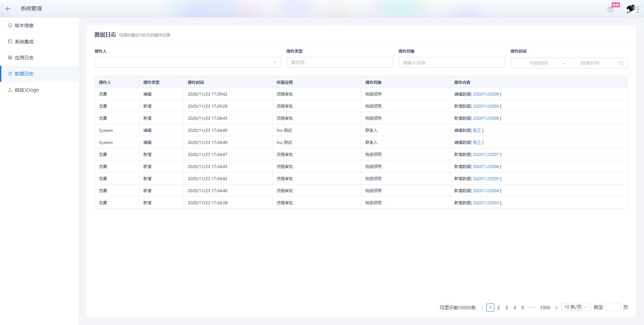644x325 pixels.
Task: Expand the 10 条/页 page size selector
Action: coord(576,307)
